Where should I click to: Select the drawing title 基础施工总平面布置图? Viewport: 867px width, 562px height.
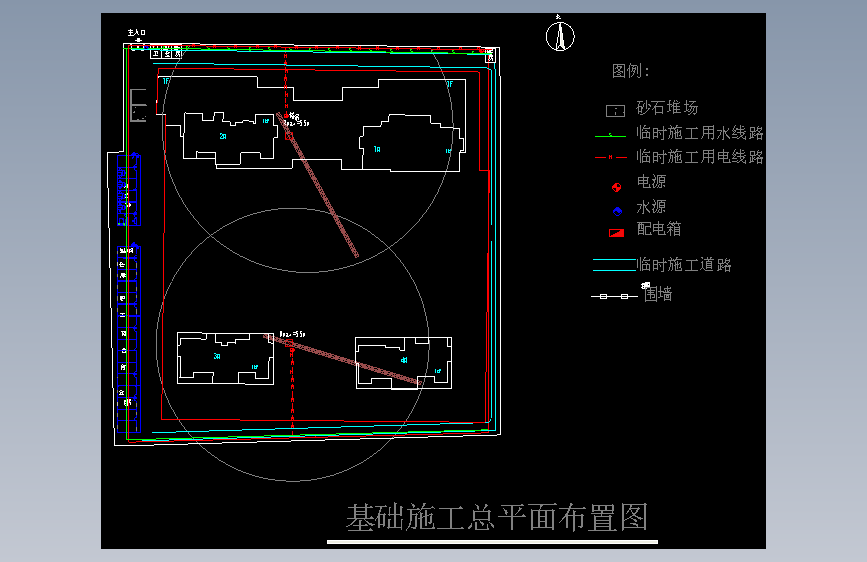(x=497, y=518)
